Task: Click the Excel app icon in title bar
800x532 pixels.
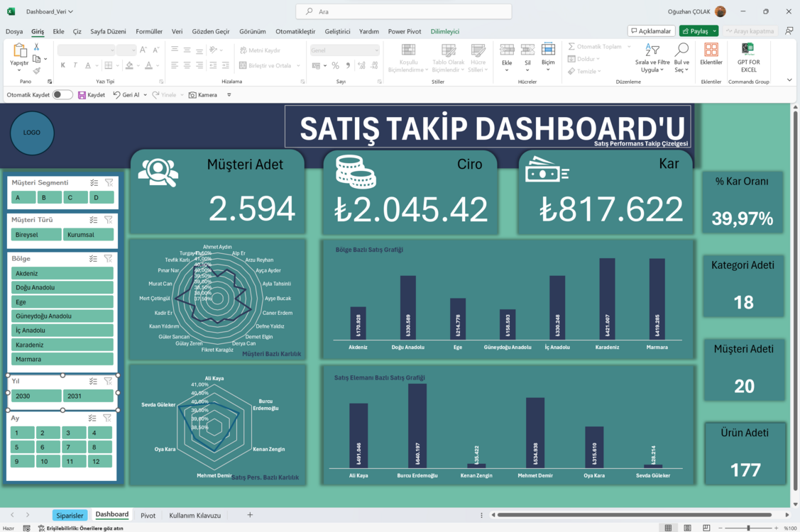Action: 11,11
